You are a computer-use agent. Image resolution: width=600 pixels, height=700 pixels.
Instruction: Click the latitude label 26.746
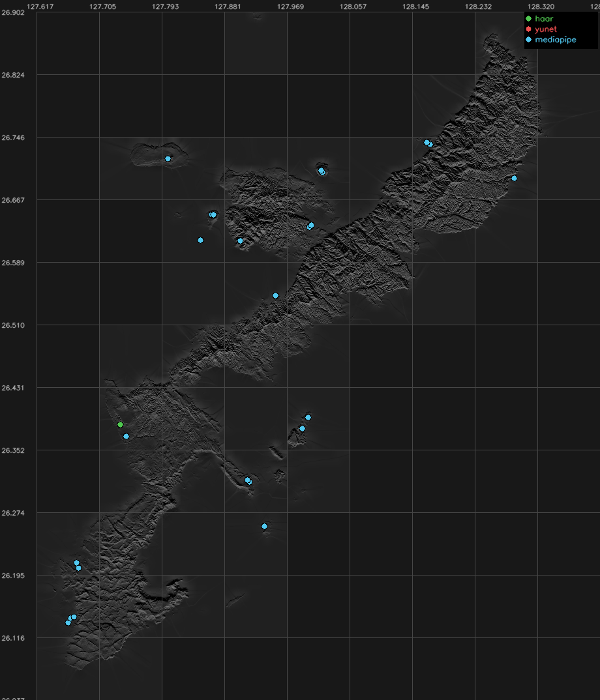point(13,138)
